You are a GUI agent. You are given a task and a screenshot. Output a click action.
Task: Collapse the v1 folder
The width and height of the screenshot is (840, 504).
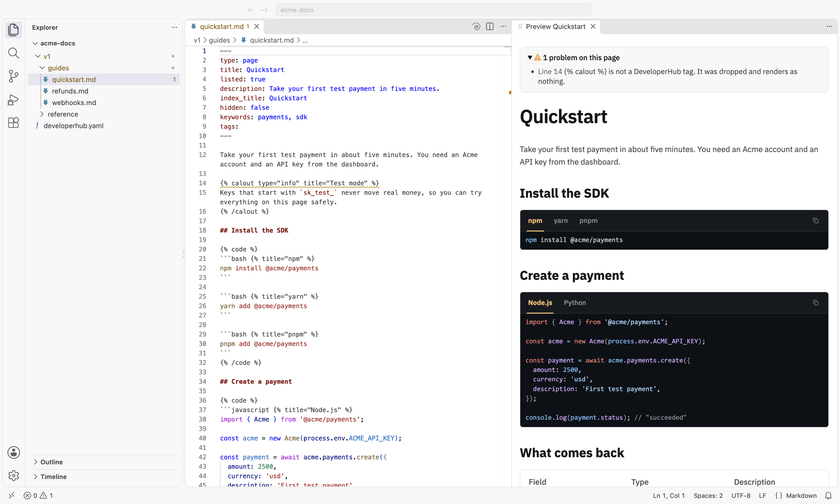(38, 56)
